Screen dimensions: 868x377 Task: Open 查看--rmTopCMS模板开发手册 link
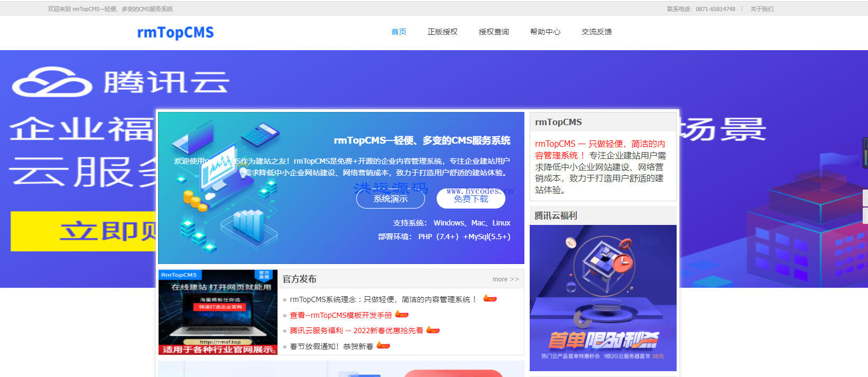pyautogui.click(x=341, y=315)
